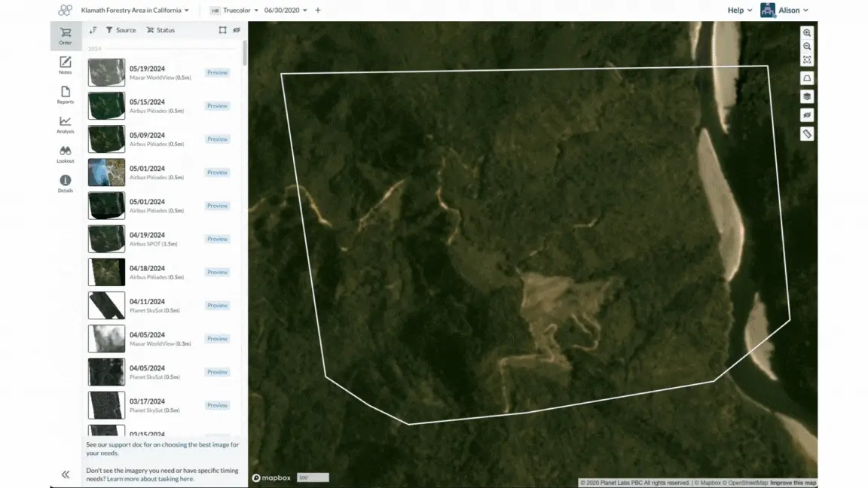The height and width of the screenshot is (488, 868).
Task: Open the Lookout binoculars panel
Action: click(x=66, y=154)
